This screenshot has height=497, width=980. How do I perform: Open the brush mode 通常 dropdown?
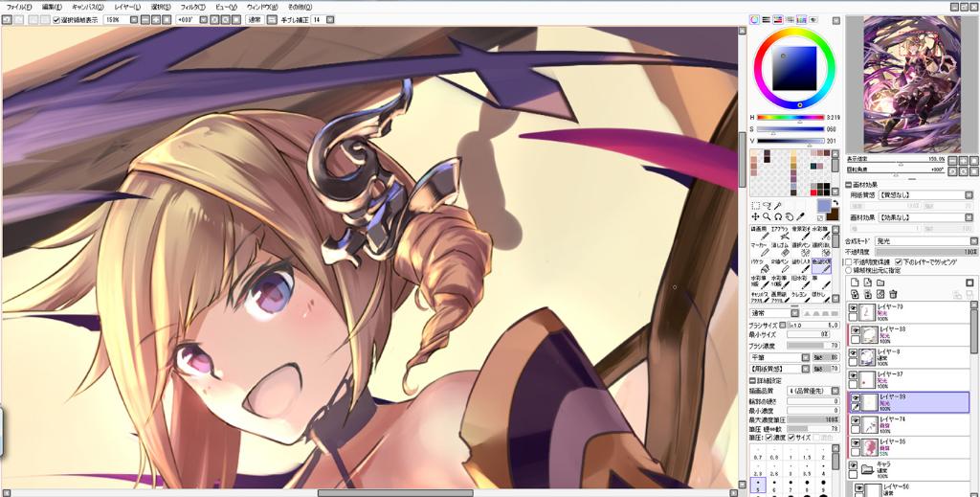click(x=774, y=313)
